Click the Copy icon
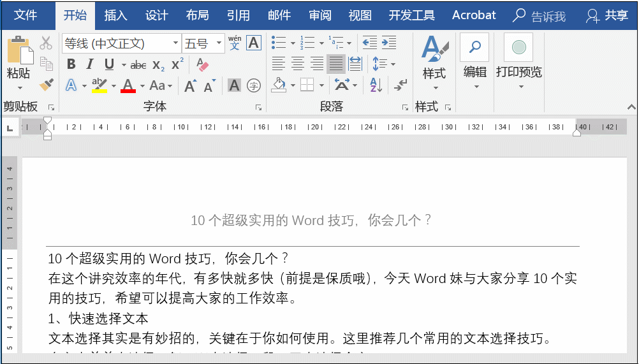Screen dimensions: 639x364 (x=46, y=64)
